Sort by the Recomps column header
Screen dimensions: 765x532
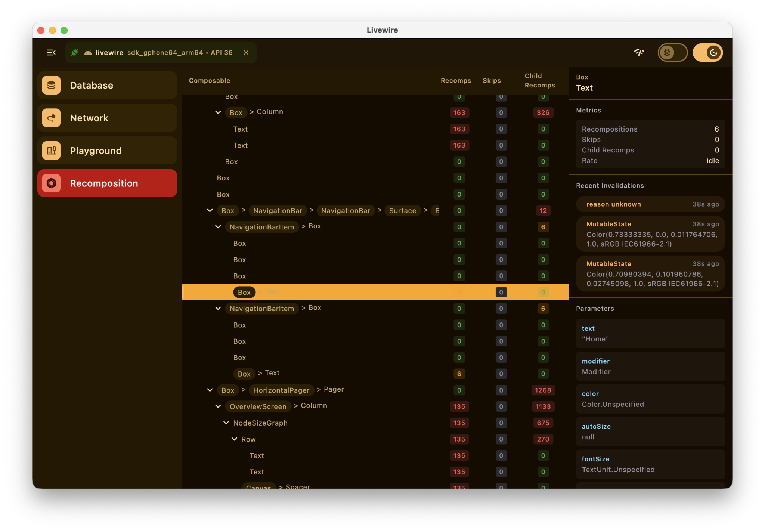(x=456, y=81)
